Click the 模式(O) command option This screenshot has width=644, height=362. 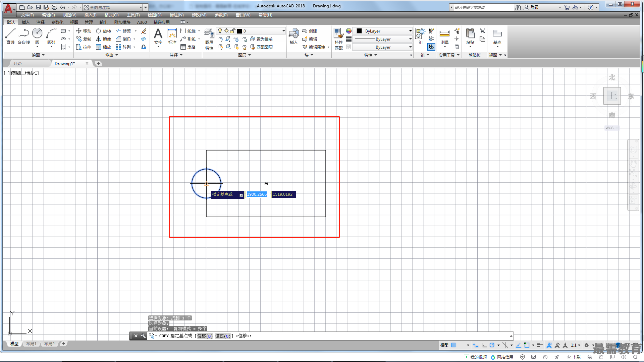[x=223, y=336]
